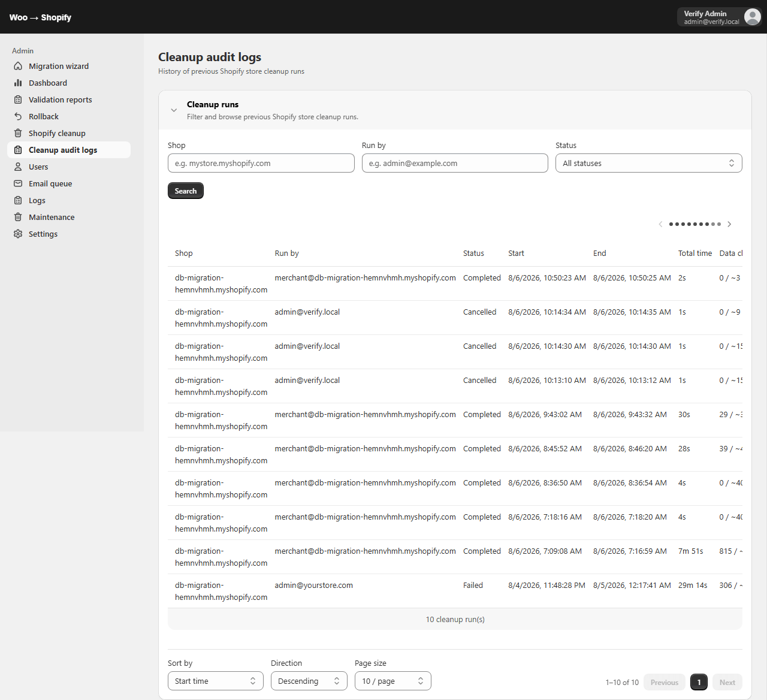This screenshot has width=767, height=700.
Task: Click the Status column header
Action: [x=473, y=254]
